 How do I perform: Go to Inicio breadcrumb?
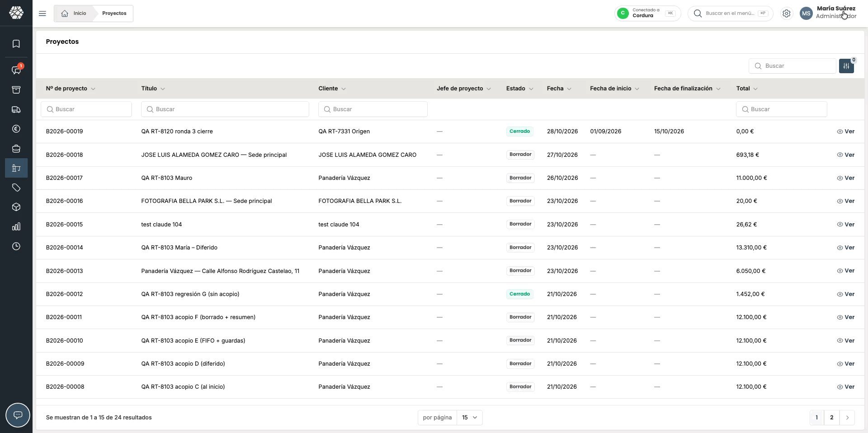pyautogui.click(x=74, y=14)
